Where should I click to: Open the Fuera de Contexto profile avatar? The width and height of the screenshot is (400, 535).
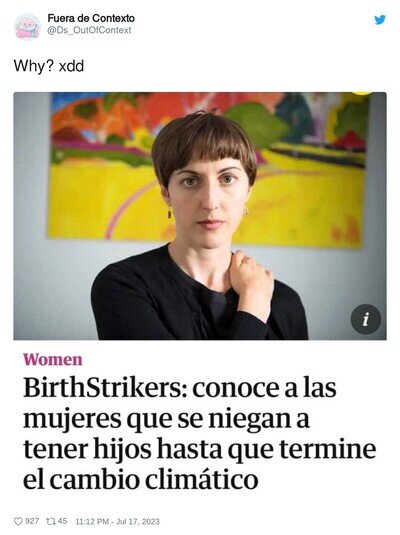click(x=27, y=26)
